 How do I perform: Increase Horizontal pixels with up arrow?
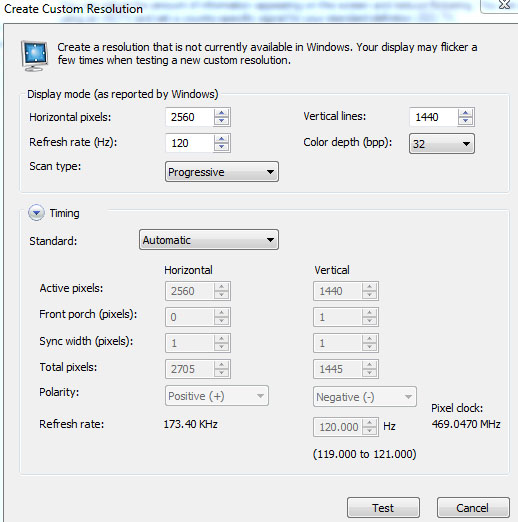(x=221, y=113)
